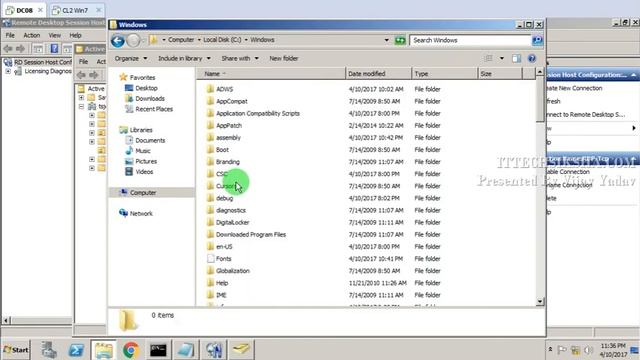This screenshot has height=360, width=640.
Task: Select the ADWS folder icon
Action: pyautogui.click(x=211, y=89)
